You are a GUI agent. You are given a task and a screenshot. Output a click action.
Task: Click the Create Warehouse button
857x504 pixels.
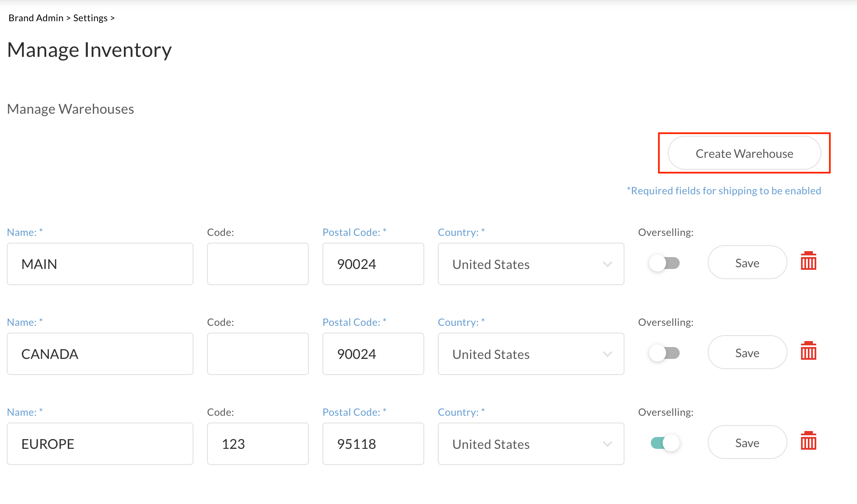pyautogui.click(x=744, y=153)
